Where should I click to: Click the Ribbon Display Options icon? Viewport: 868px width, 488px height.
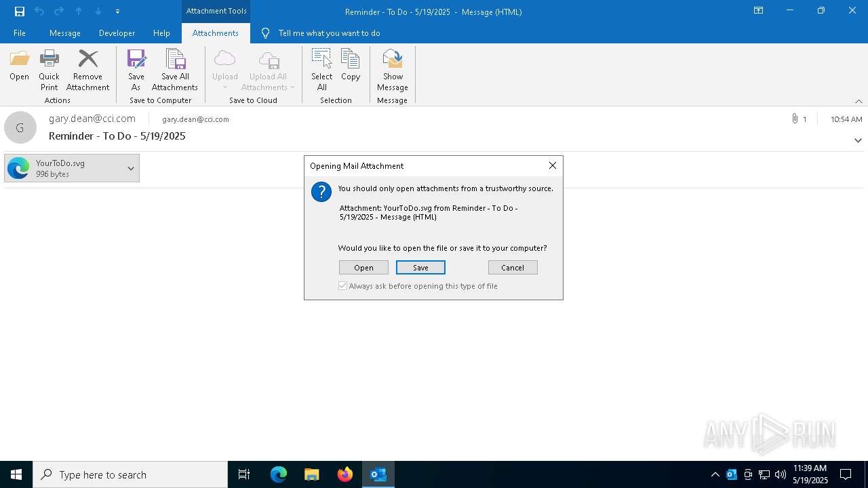pyautogui.click(x=758, y=11)
